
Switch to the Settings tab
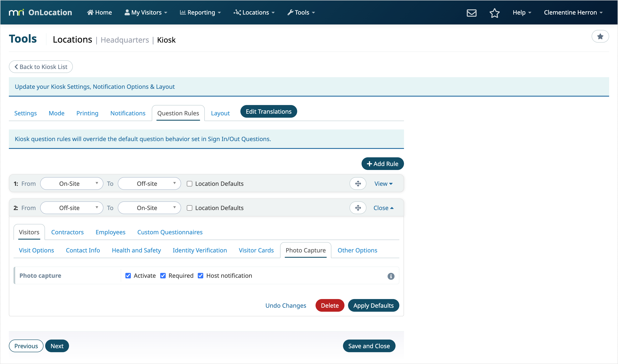tap(26, 113)
